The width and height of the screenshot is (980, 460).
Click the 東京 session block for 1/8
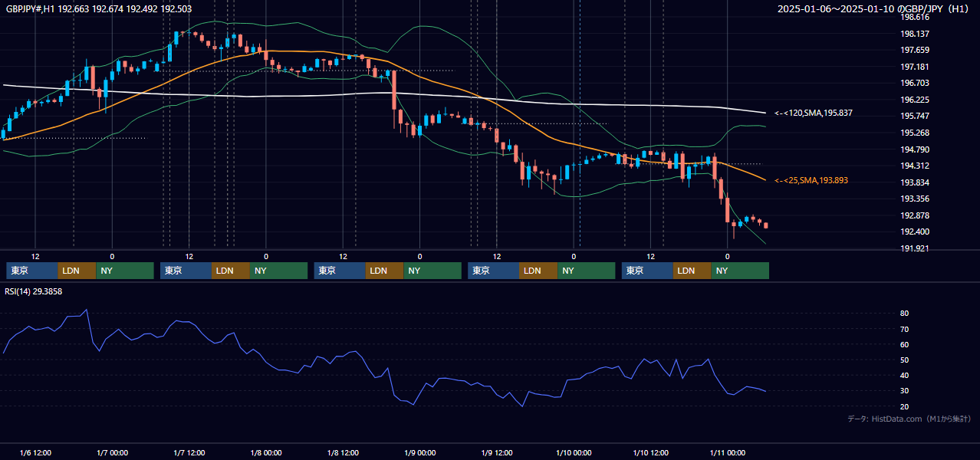(x=340, y=271)
